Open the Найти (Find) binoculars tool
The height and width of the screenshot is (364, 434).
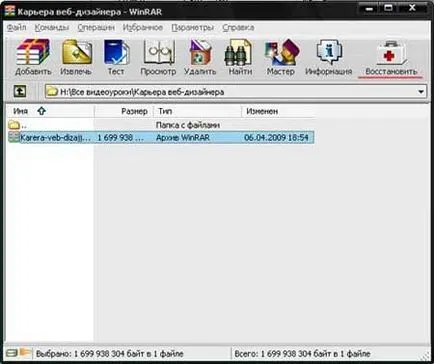[x=240, y=57]
